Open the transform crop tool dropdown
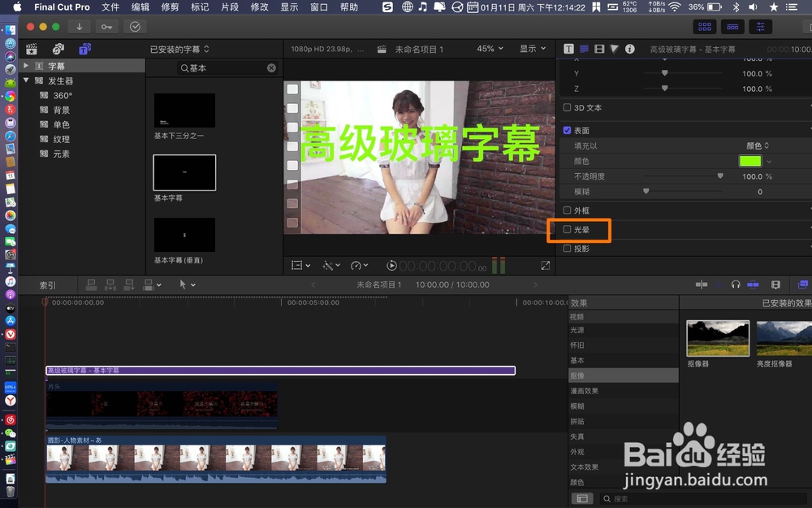 tap(300, 266)
